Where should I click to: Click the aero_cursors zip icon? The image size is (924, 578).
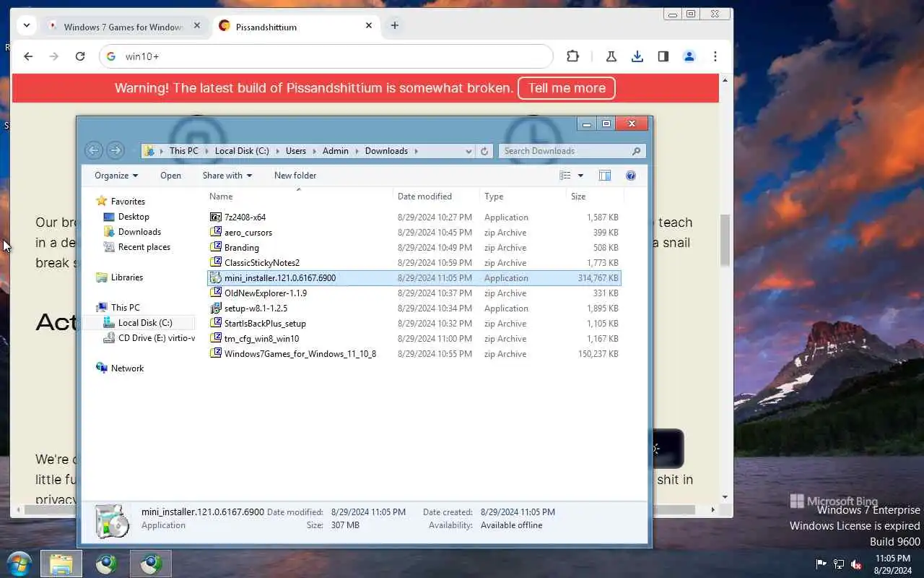pos(215,232)
